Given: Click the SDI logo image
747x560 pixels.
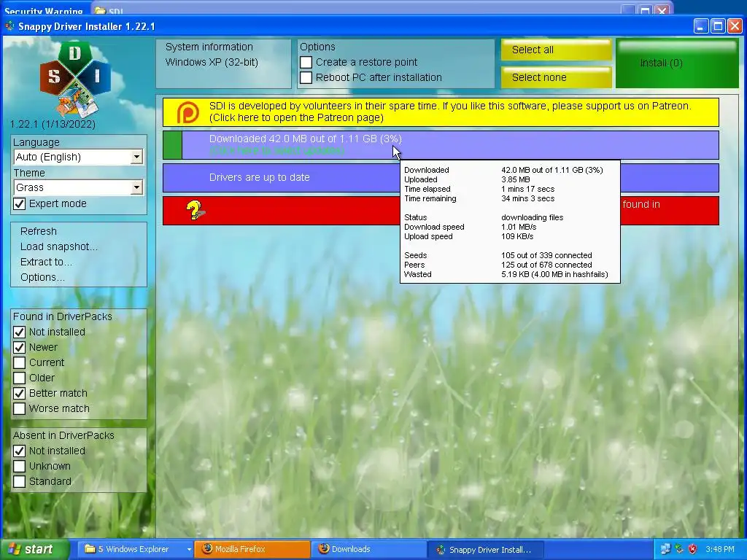Looking at the screenshot, I should (x=75, y=79).
